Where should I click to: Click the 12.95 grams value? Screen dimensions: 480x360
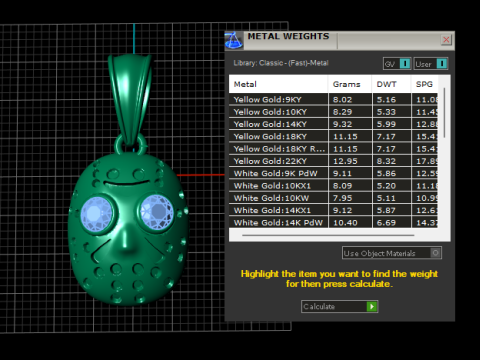345,161
